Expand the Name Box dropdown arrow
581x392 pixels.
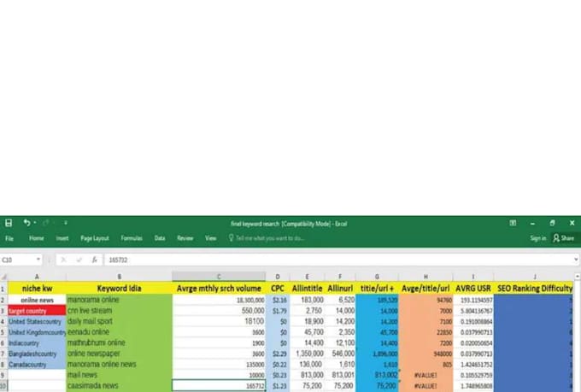[x=38, y=260]
